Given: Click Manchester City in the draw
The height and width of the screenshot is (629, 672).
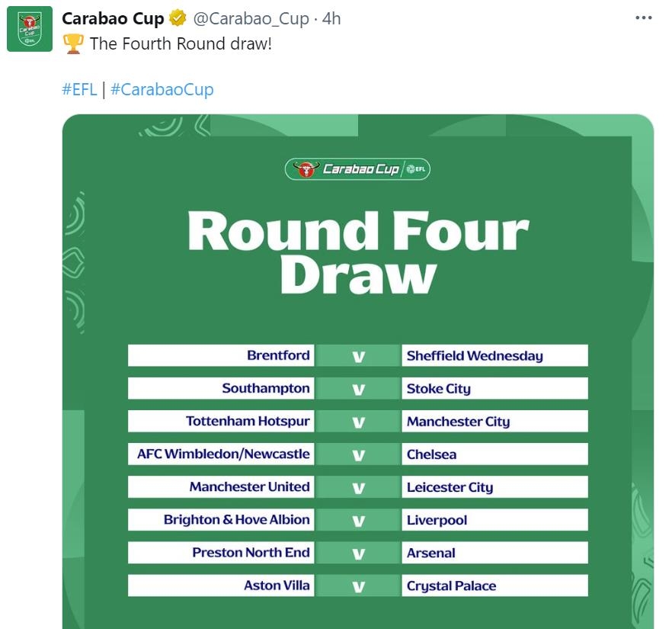Looking at the screenshot, I should click(x=458, y=422).
